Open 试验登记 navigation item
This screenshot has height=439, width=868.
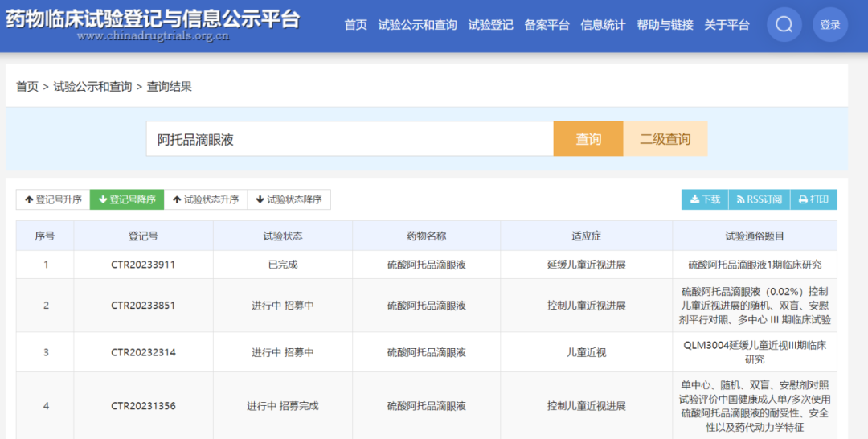[490, 25]
